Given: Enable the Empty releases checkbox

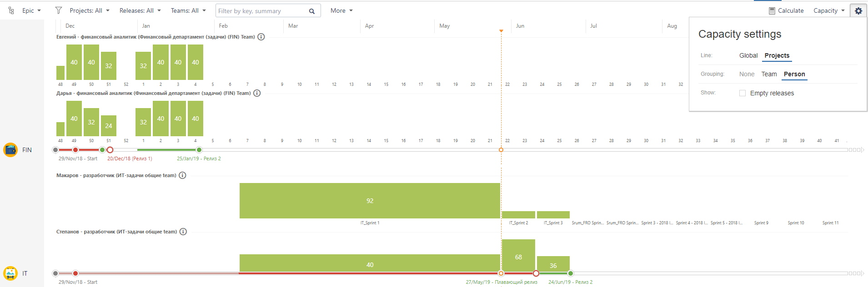Looking at the screenshot, I should tap(743, 93).
